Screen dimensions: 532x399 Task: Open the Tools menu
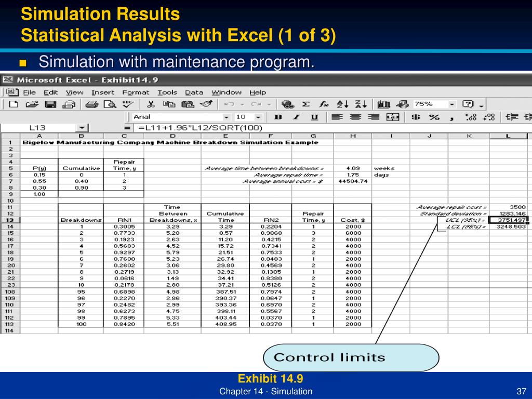pyautogui.click(x=167, y=92)
